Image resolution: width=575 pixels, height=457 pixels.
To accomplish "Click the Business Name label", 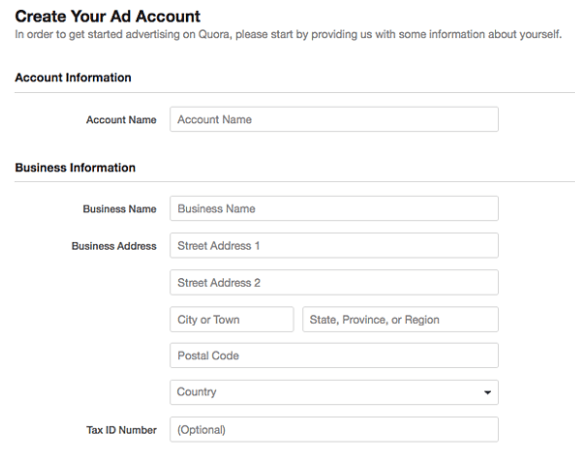I will (x=120, y=209).
